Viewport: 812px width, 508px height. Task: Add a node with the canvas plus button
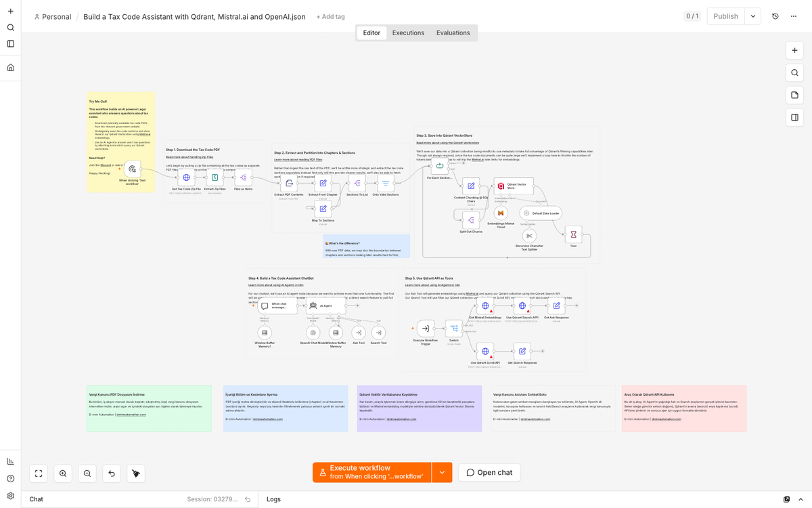795,50
